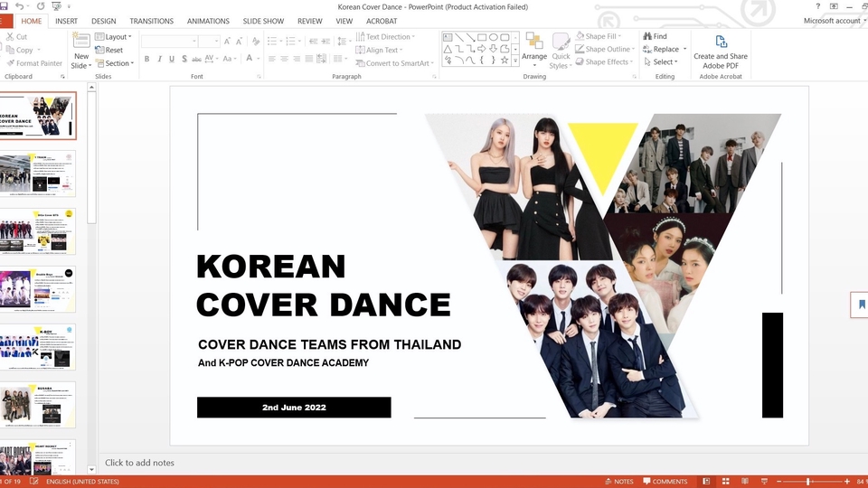Toggle Strikethrough formatting
868x488 pixels.
pyautogui.click(x=196, y=59)
